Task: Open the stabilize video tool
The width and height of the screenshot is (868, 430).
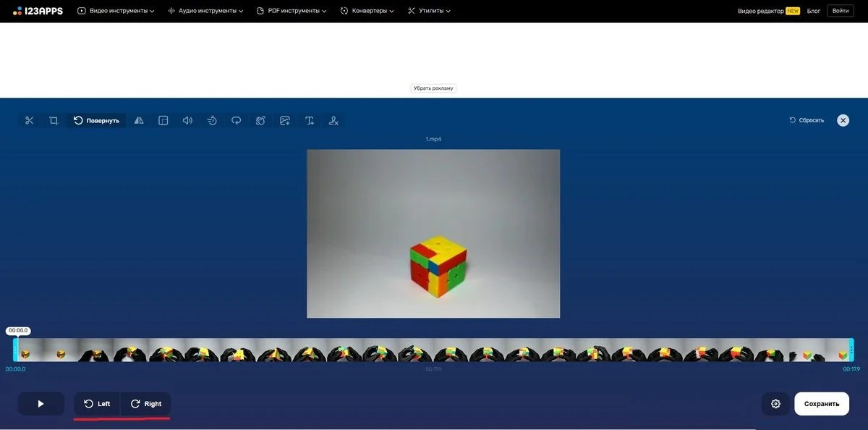Action: [x=260, y=120]
